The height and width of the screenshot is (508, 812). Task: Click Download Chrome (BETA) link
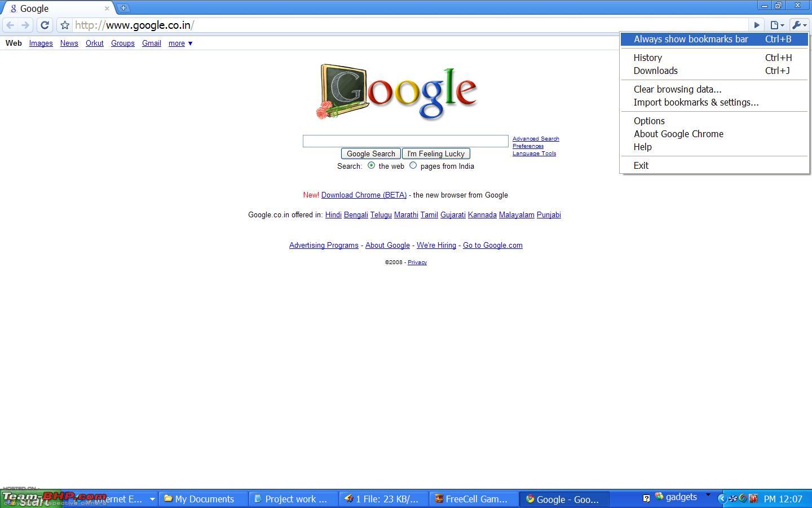[x=364, y=195]
